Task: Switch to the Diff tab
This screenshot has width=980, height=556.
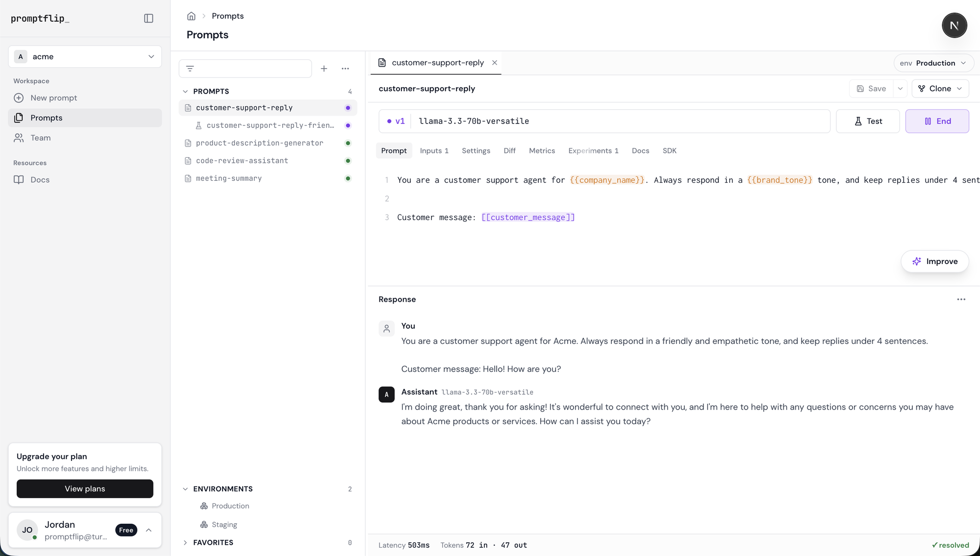Action: click(509, 151)
